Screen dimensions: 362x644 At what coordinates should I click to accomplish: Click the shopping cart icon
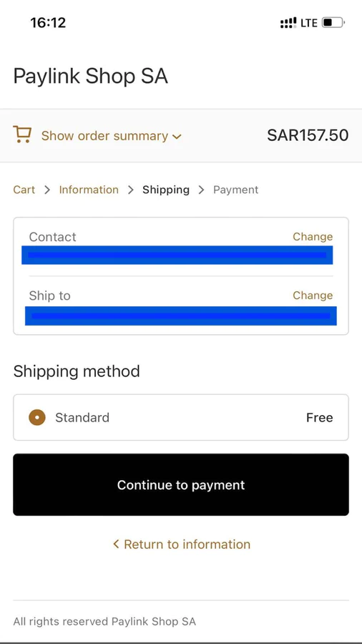[x=22, y=135]
